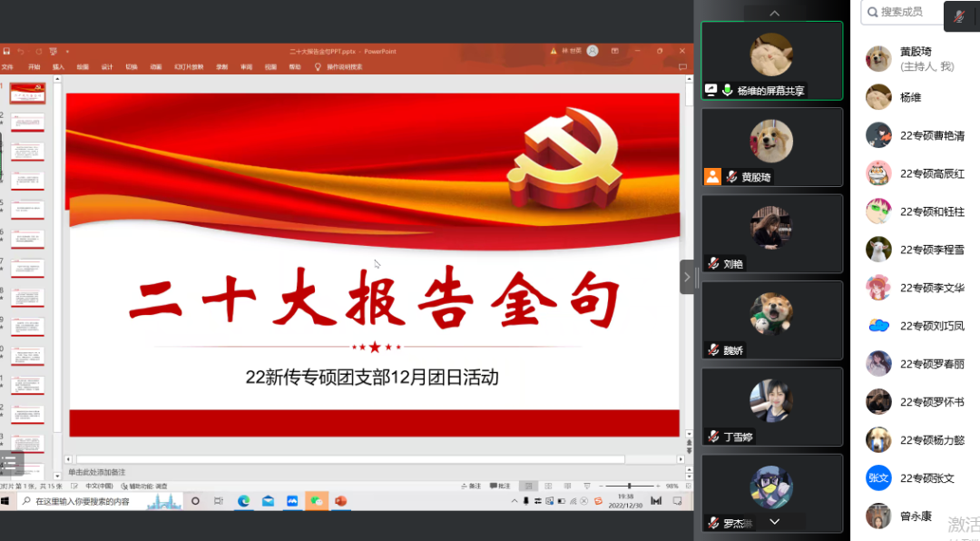
Task: Open PowerPoint from the taskbar
Action: coord(340,501)
